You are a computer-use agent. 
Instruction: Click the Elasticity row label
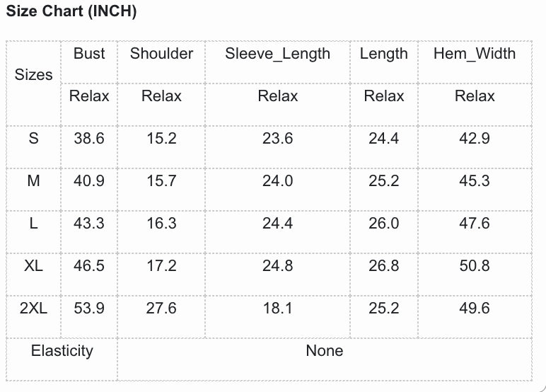[x=62, y=351]
